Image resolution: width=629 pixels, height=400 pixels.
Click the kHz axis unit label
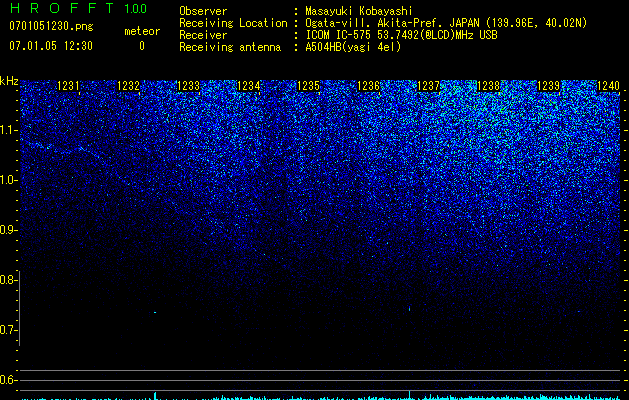click(9, 81)
